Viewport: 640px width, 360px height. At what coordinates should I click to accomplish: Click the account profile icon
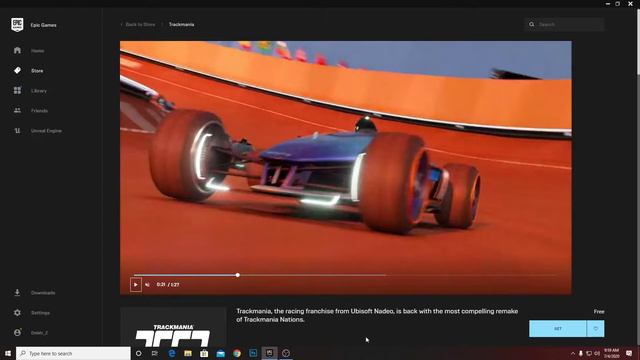click(x=17, y=333)
